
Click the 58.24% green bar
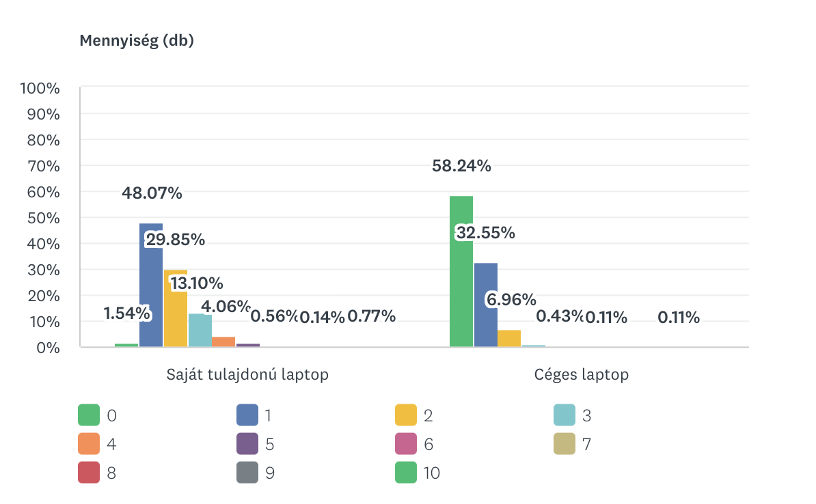coord(461,273)
